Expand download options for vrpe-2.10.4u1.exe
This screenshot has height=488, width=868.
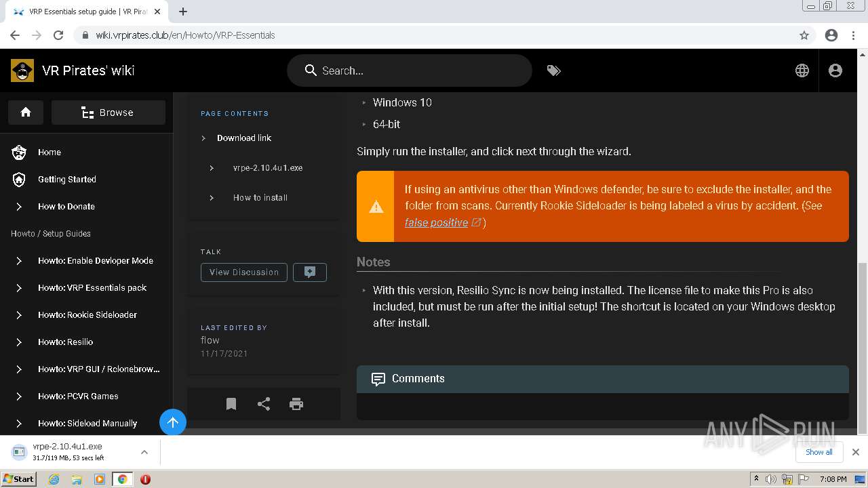[144, 452]
